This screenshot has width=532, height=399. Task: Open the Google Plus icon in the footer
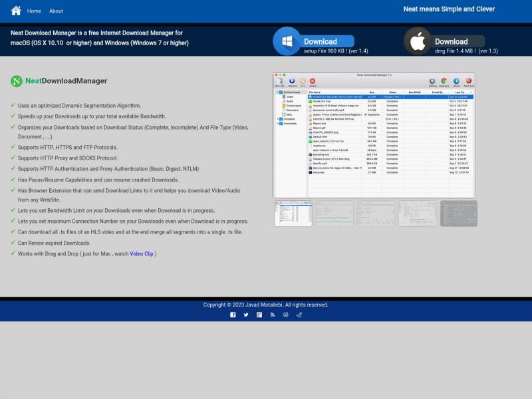point(259,315)
